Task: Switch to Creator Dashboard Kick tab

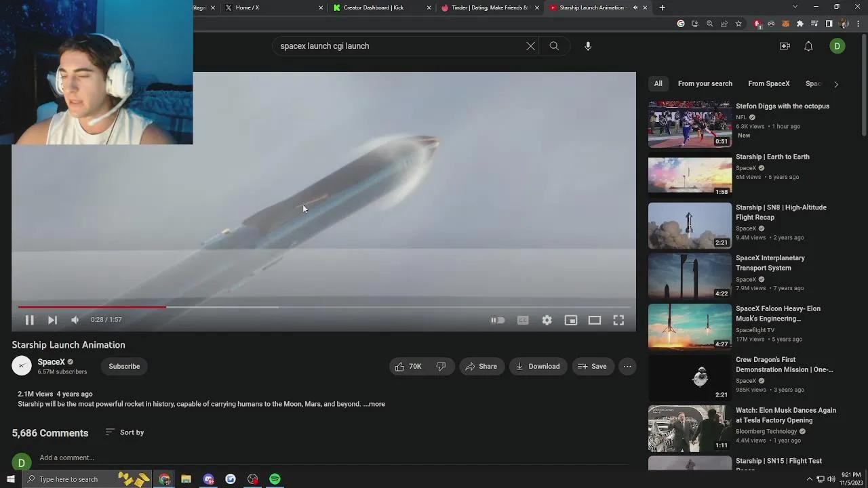Action: tap(382, 7)
